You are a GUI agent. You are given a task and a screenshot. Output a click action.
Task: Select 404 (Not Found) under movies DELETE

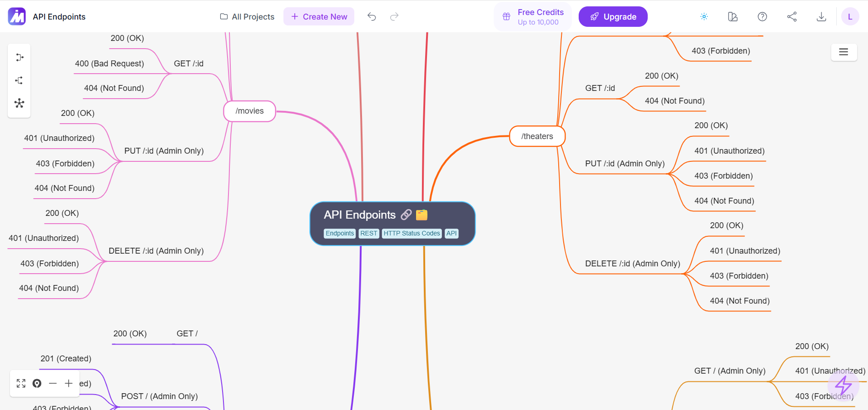click(x=49, y=288)
